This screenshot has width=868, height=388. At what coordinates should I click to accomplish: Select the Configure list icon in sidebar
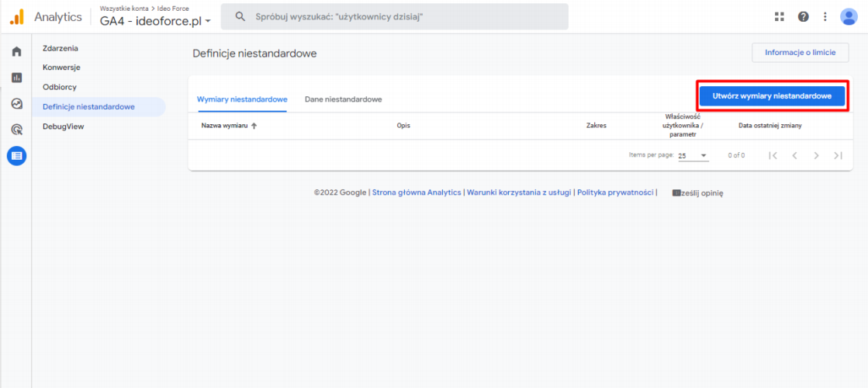tap(16, 156)
